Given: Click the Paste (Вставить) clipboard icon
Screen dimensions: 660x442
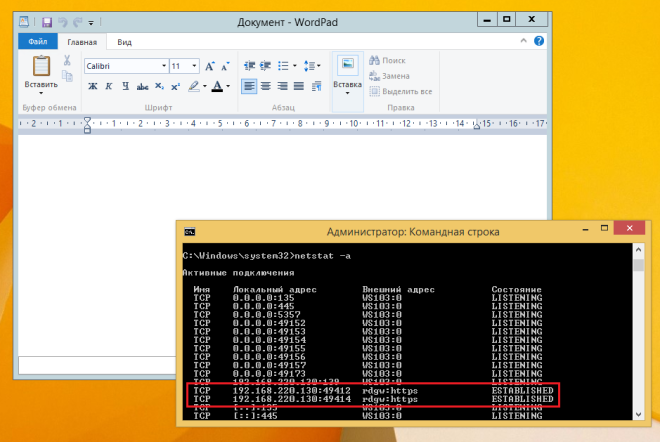Looking at the screenshot, I should click(41, 67).
